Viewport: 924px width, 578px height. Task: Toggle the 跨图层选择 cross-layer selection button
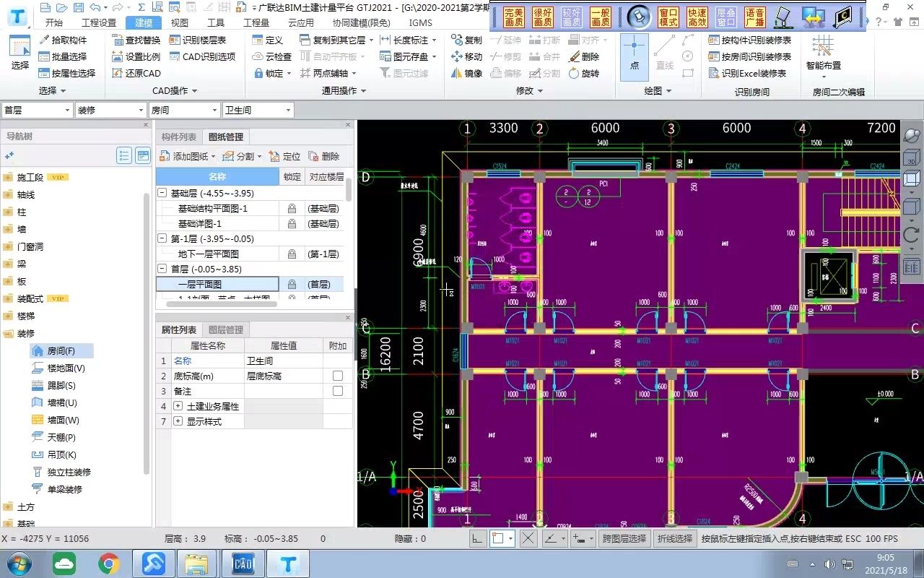[x=624, y=538]
